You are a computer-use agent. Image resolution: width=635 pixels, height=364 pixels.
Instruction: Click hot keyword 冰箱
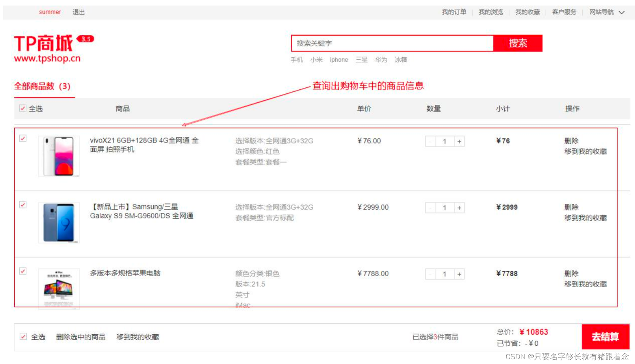pos(401,60)
